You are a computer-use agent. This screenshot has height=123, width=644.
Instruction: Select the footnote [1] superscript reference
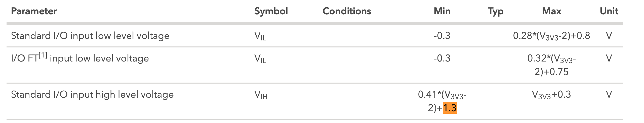click(x=43, y=55)
